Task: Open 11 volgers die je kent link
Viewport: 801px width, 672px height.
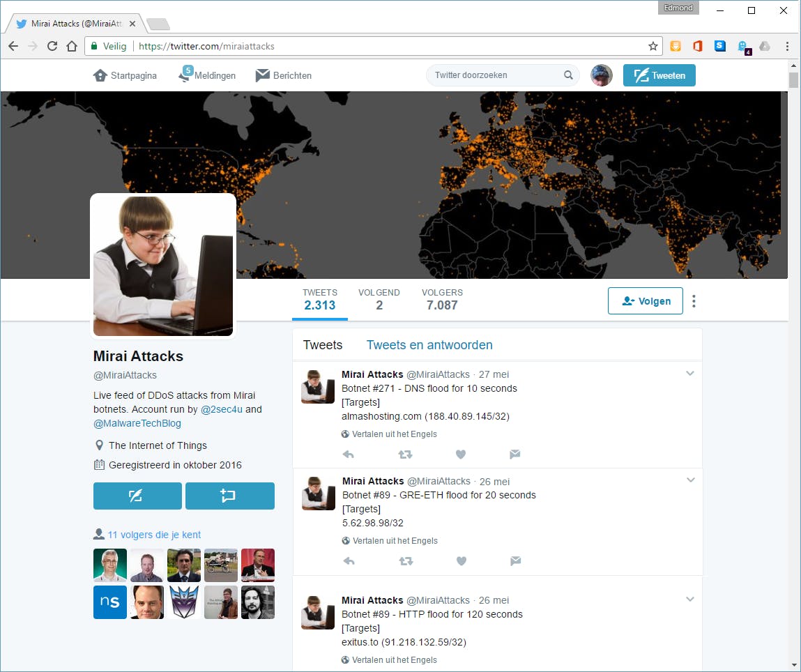Action: click(x=154, y=535)
